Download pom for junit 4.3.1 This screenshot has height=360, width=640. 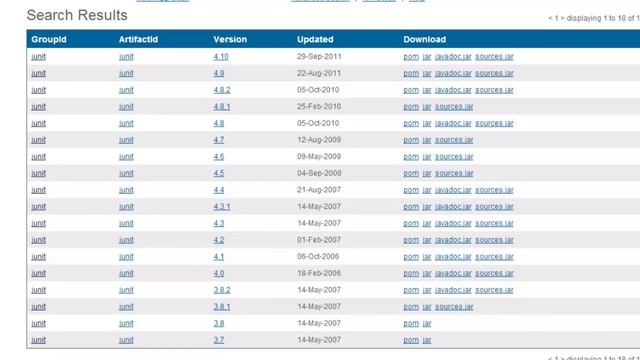coord(411,207)
